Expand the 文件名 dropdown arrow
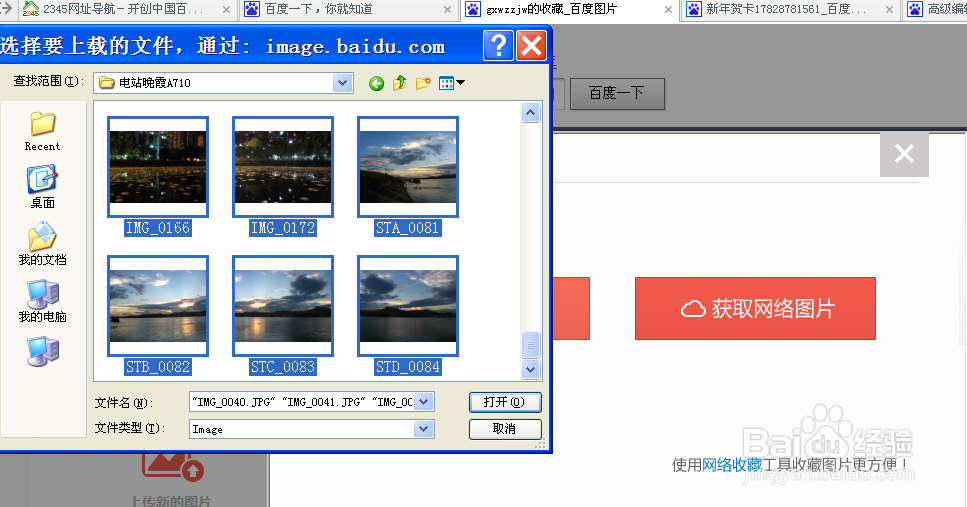The width and height of the screenshot is (967, 507). pos(423,402)
